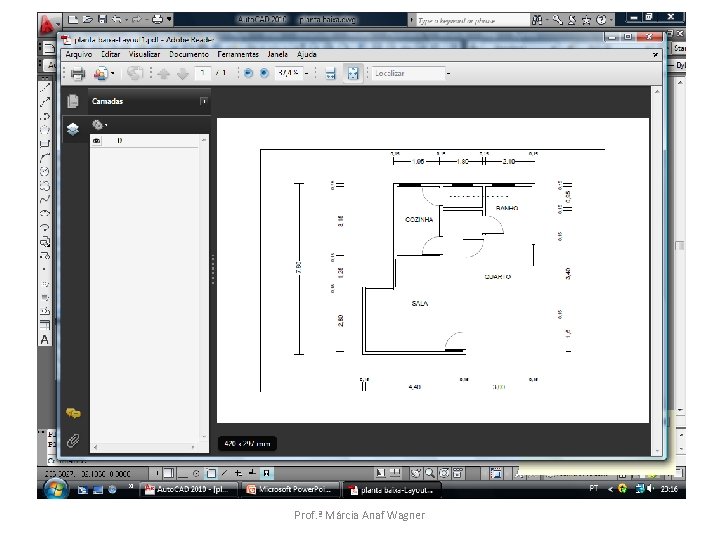720x540 pixels.
Task: Click Save icon in AutoCAD quick access
Action: [x=102, y=19]
